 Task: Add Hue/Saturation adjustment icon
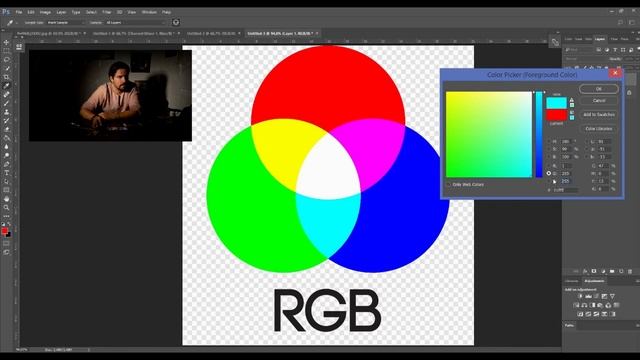click(576, 305)
